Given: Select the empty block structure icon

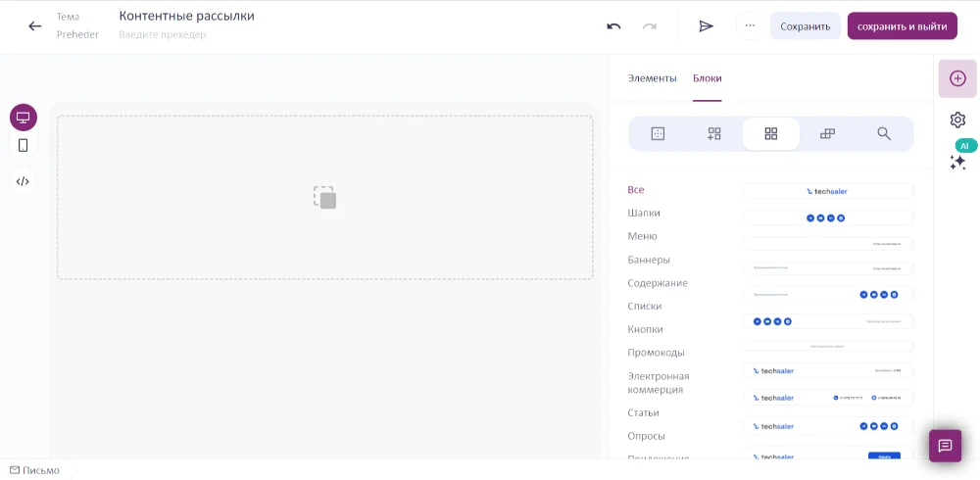Looking at the screenshot, I should [658, 133].
